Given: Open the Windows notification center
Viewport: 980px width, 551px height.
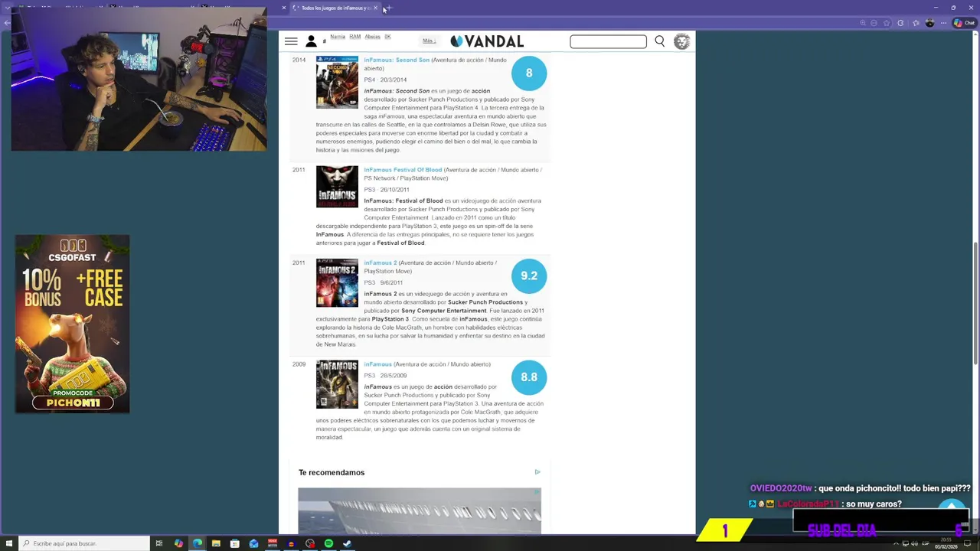Looking at the screenshot, I should coord(967,543).
